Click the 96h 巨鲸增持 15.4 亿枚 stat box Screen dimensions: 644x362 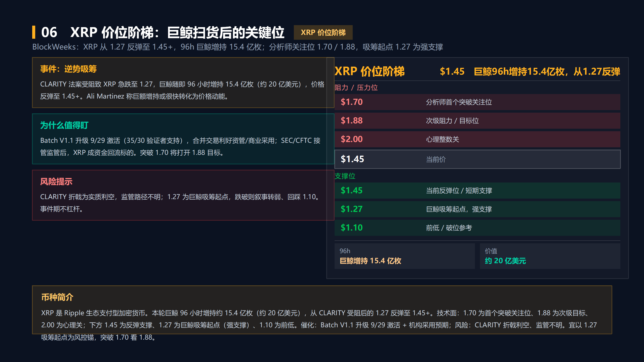point(405,256)
